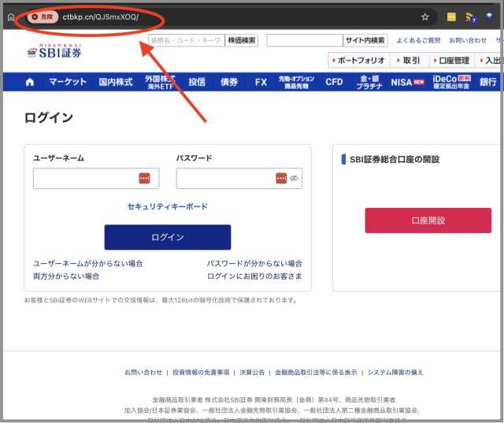Click the 株価検索 search button
Viewport: 504px width, 423px height.
coord(241,40)
